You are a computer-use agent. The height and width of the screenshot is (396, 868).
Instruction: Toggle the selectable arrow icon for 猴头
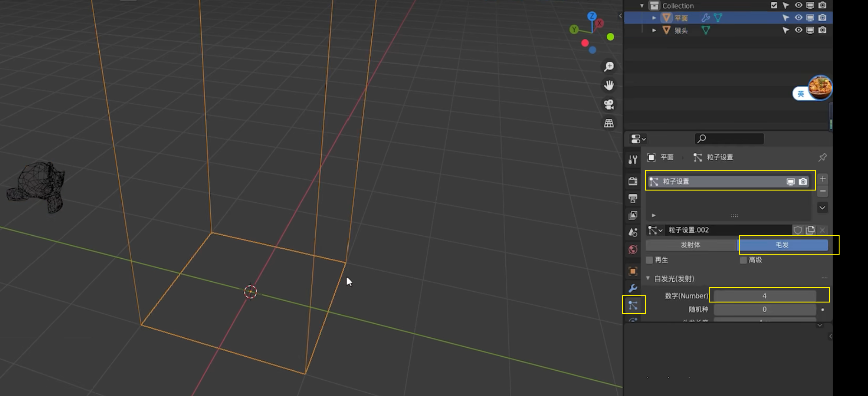(x=786, y=30)
